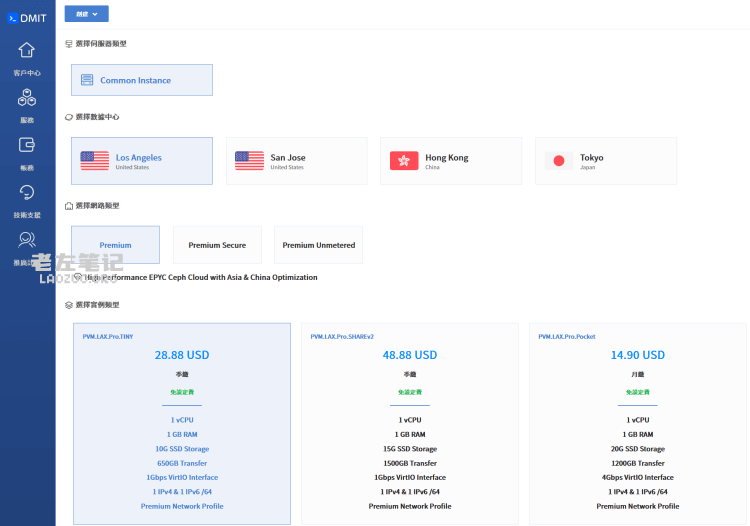
Task: Click the United States flag on Los Angeles
Action: 95,161
